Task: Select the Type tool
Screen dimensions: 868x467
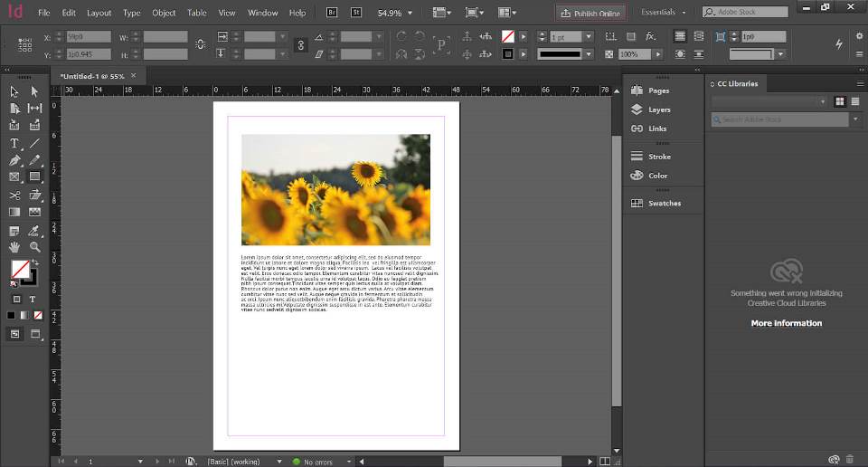Action: tap(14, 143)
